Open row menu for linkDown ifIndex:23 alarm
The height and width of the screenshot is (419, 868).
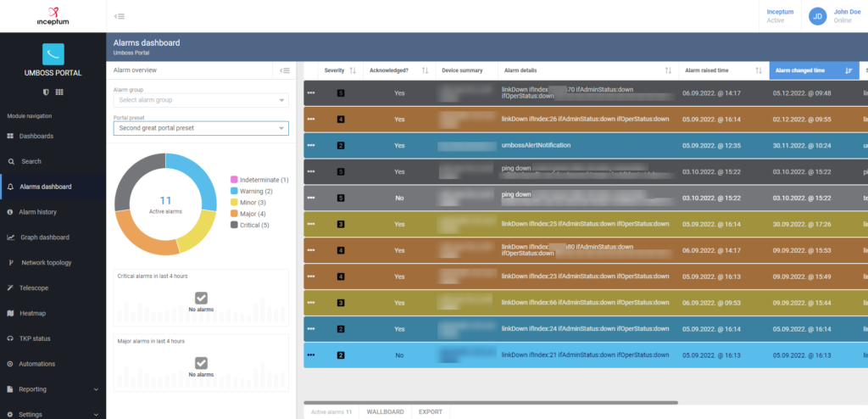tap(311, 277)
